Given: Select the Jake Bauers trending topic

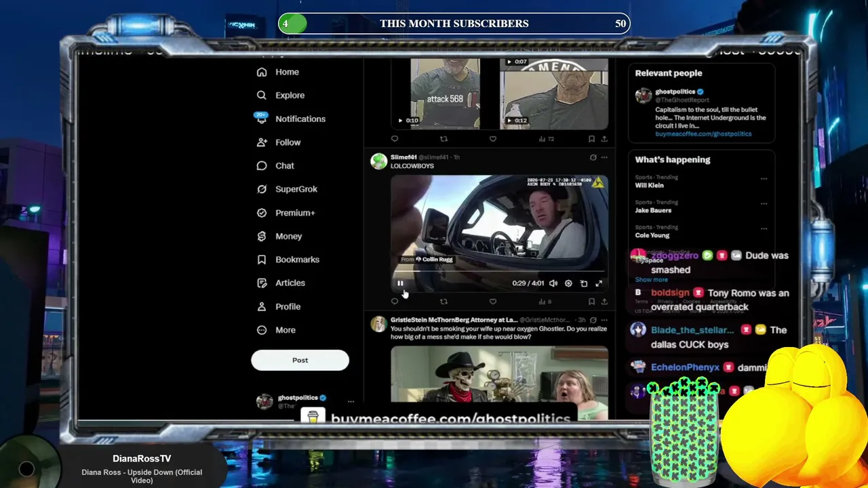Looking at the screenshot, I should 653,210.
